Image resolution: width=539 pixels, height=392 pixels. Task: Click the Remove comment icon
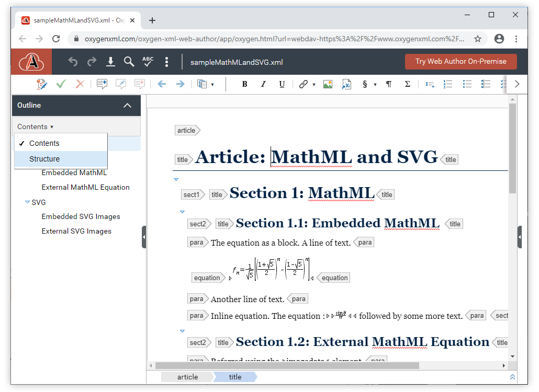tap(140, 84)
